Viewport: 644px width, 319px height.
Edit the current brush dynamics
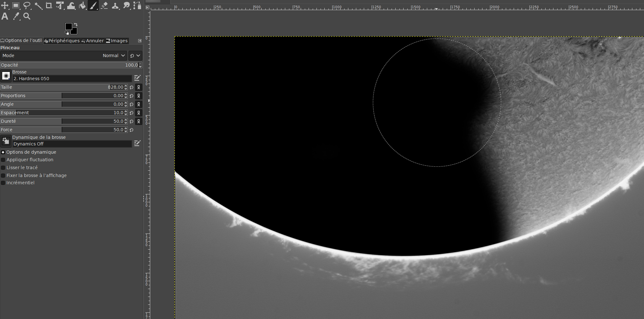[137, 143]
